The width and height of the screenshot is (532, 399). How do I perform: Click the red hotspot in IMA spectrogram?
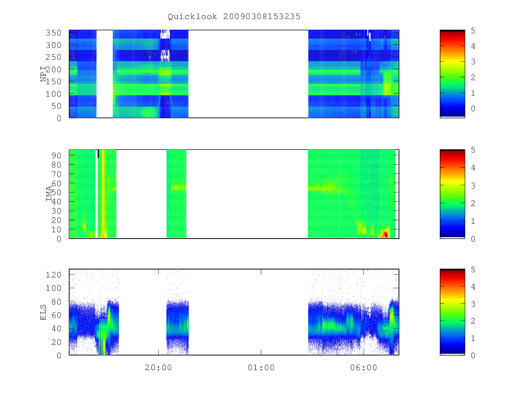click(x=386, y=234)
